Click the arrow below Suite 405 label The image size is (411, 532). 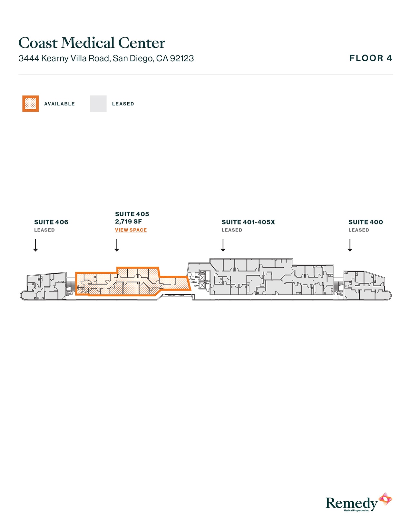click(x=117, y=245)
